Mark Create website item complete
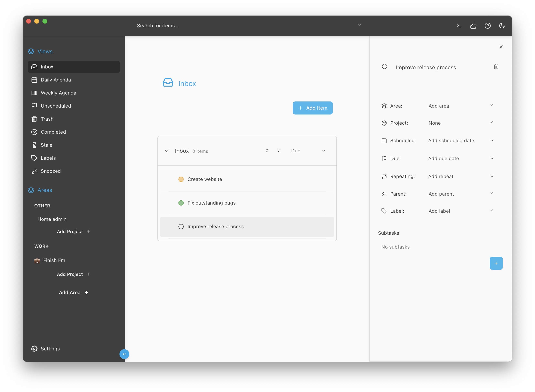 181,179
